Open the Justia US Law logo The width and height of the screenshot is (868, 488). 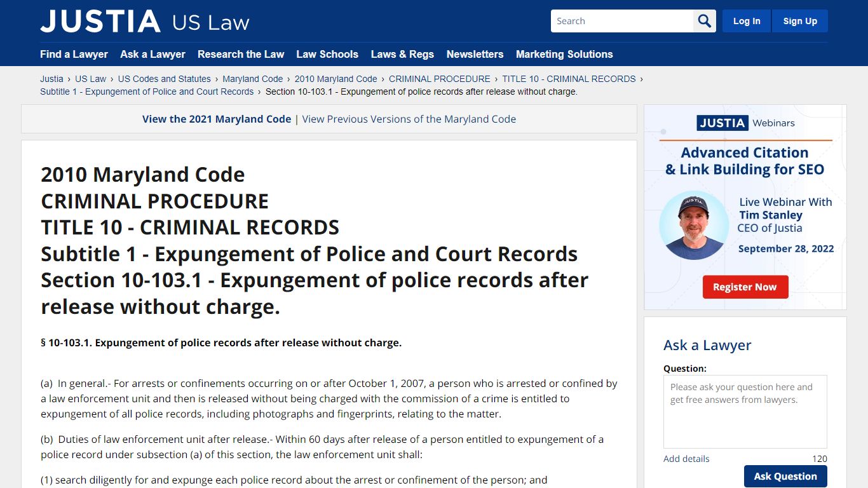coord(145,22)
